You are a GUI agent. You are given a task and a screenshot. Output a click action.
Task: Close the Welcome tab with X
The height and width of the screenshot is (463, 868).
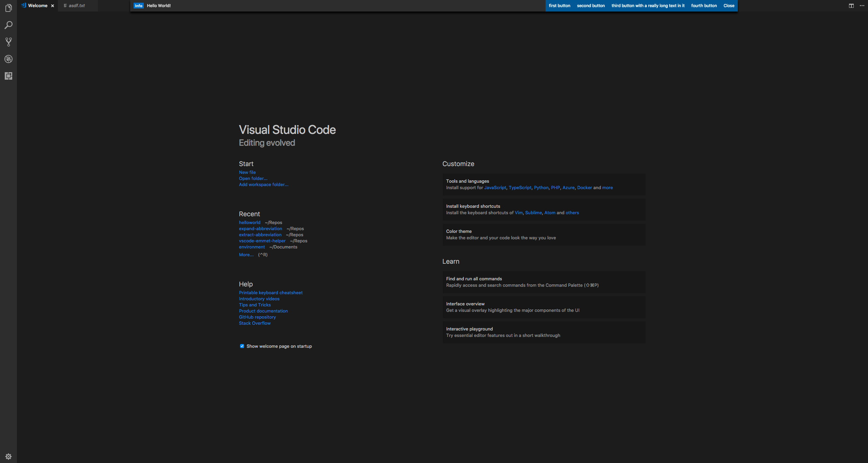pos(53,6)
